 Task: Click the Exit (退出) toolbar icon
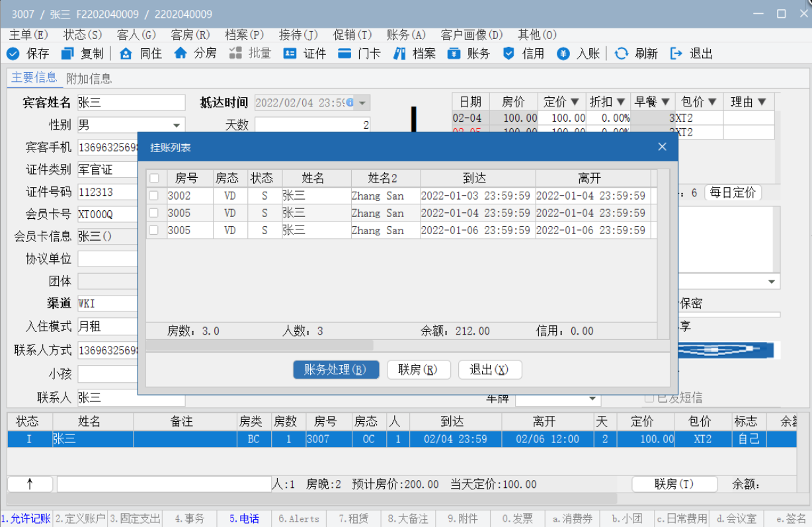(676, 54)
